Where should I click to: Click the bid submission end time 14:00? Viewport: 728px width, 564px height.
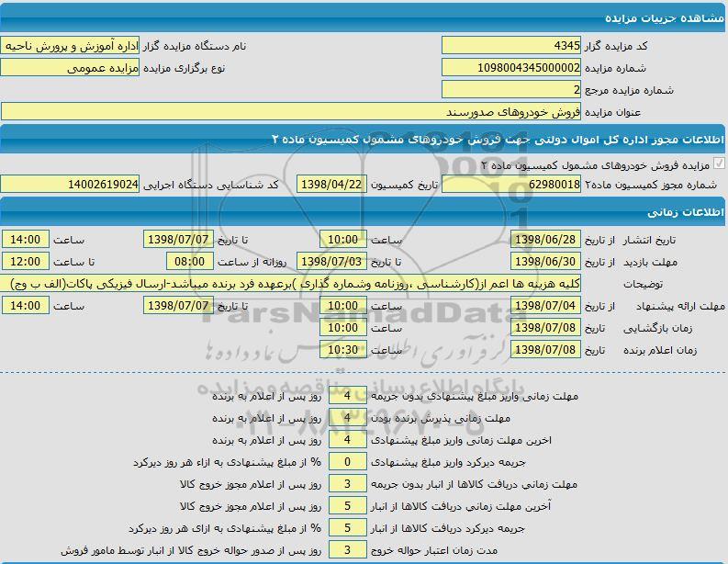click(25, 305)
